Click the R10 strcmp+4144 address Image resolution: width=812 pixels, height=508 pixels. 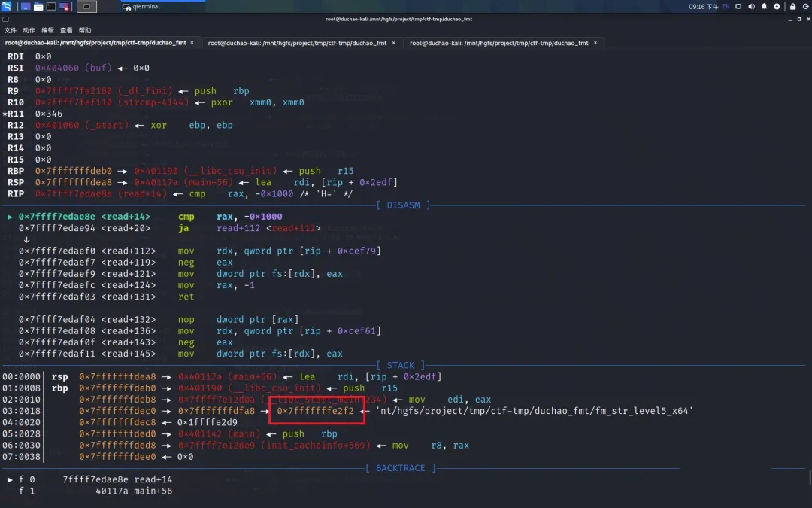tap(112, 102)
